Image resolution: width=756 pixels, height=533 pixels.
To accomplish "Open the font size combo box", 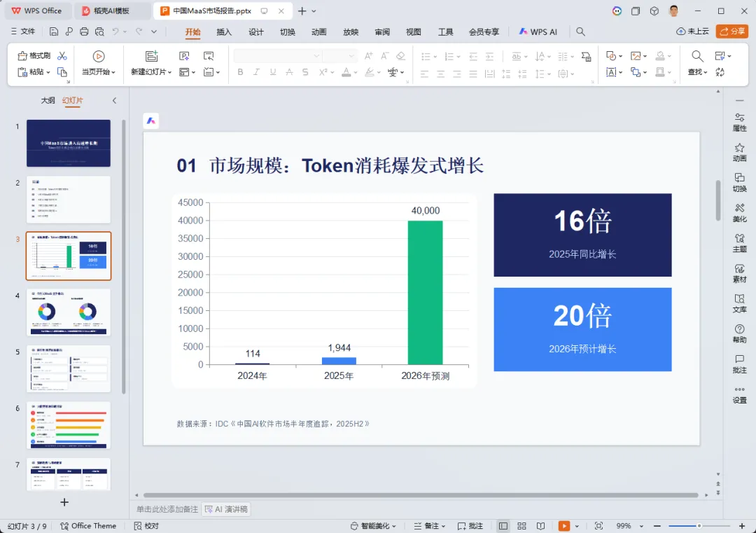I will pos(340,56).
